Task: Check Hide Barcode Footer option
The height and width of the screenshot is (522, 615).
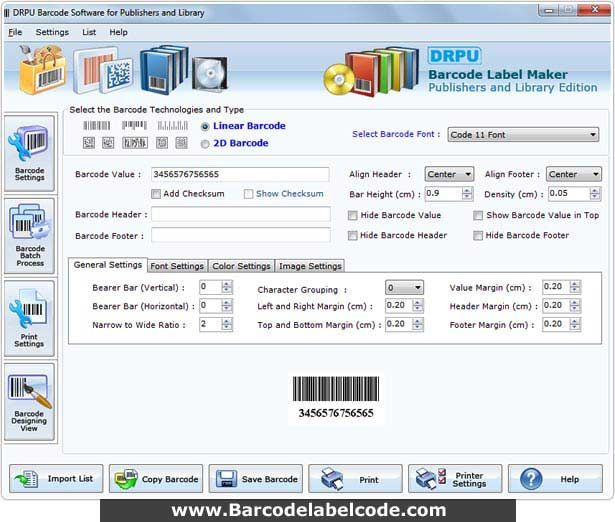Action: 478,235
